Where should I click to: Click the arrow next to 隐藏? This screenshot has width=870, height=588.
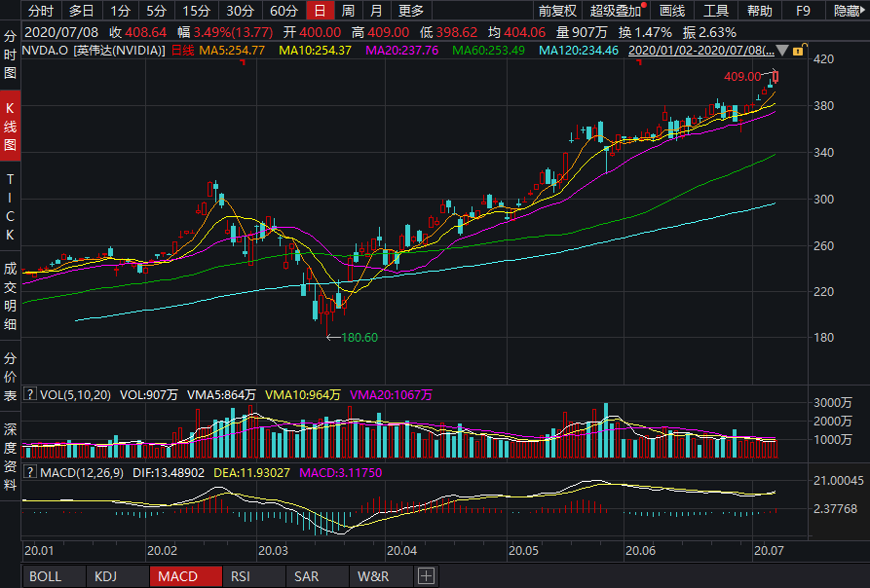pyautogui.click(x=863, y=12)
